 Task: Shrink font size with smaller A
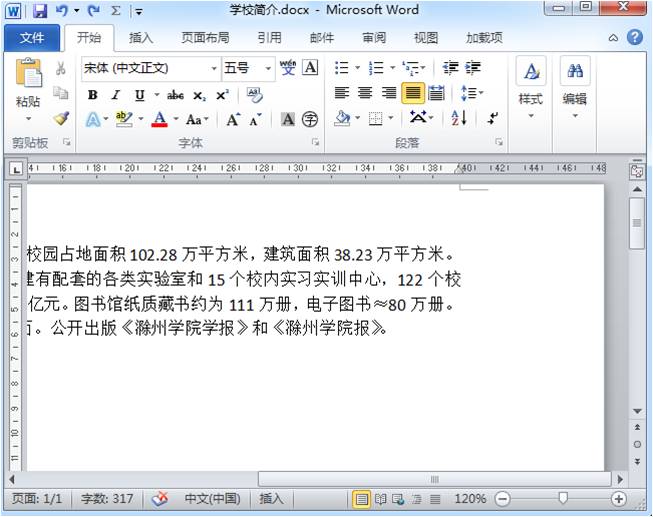point(255,120)
